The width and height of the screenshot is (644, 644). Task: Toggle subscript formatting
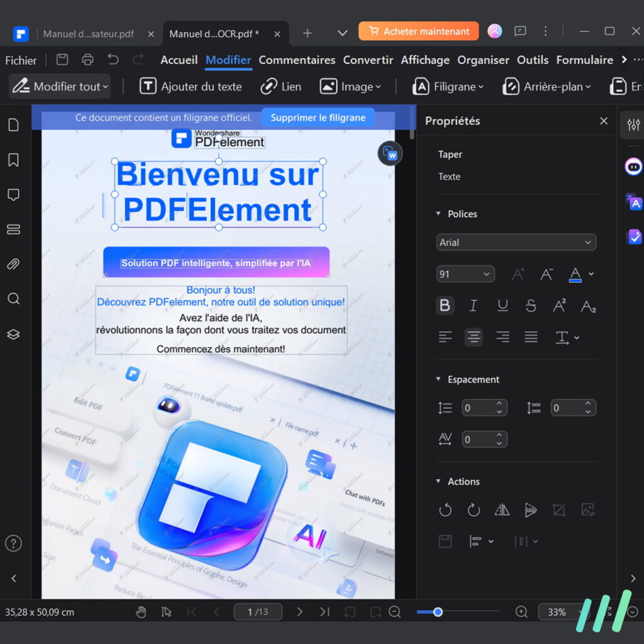click(588, 306)
